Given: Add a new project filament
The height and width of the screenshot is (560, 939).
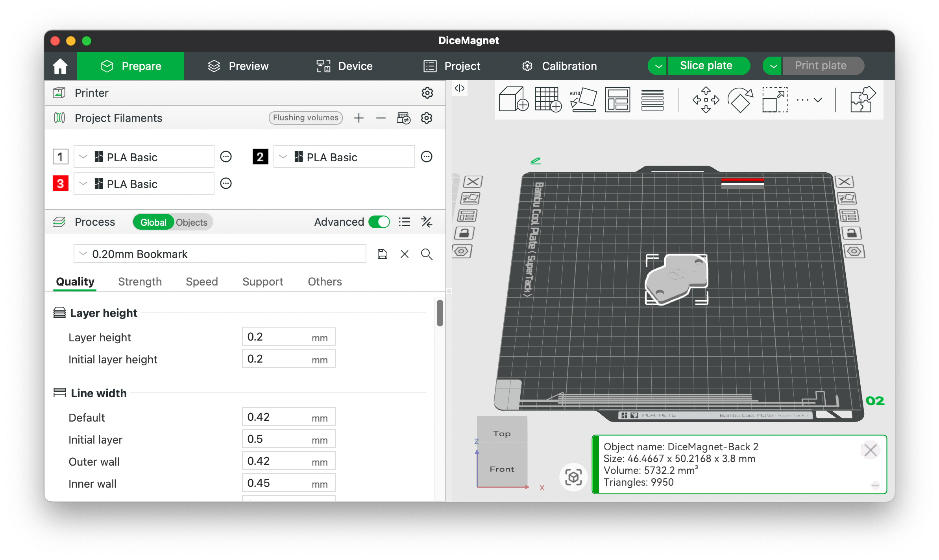Looking at the screenshot, I should pos(359,118).
